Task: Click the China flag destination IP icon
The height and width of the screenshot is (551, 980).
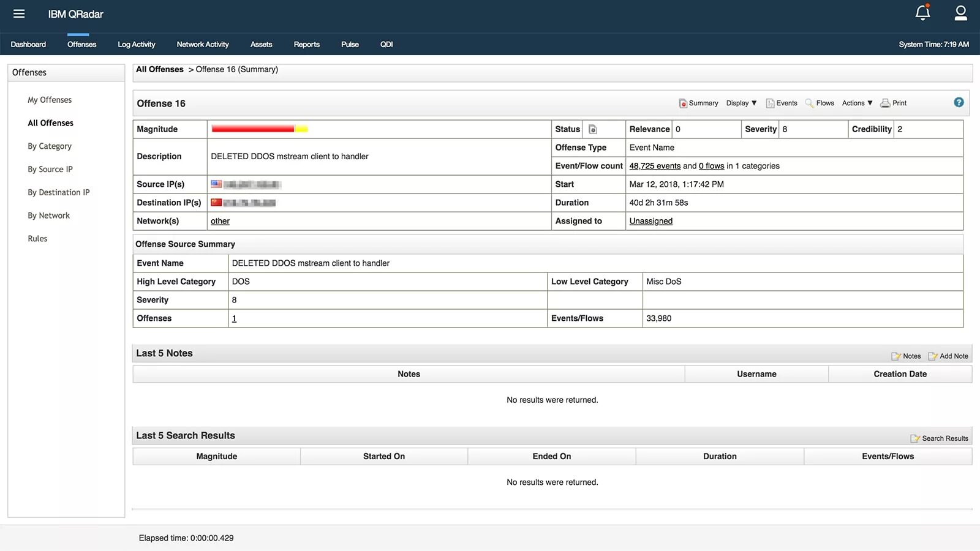Action: tap(216, 202)
